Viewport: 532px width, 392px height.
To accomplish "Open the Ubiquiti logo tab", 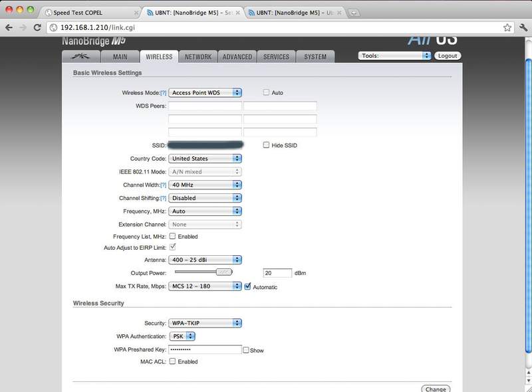I will [80, 56].
